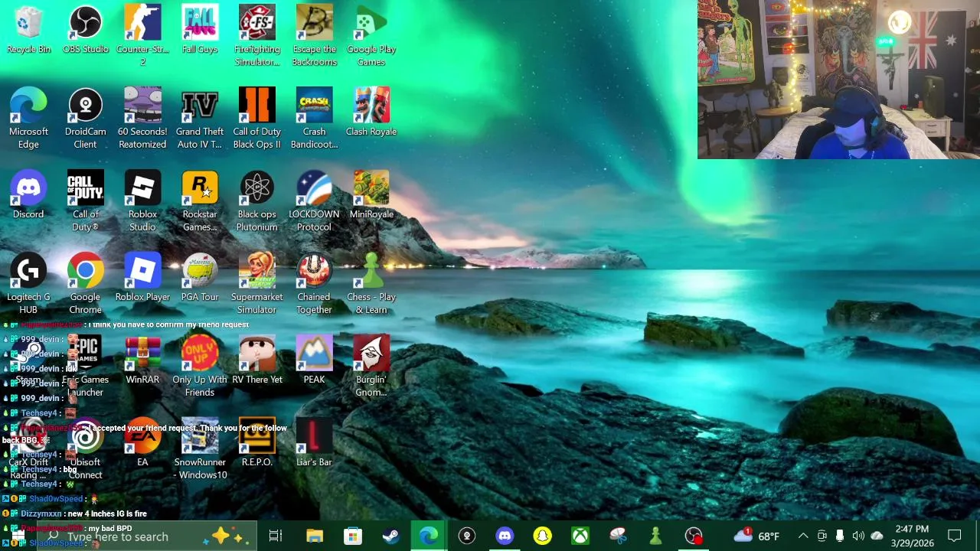
Task: Select the Burglin' Gnomes desktop icon
Action: tap(371, 367)
